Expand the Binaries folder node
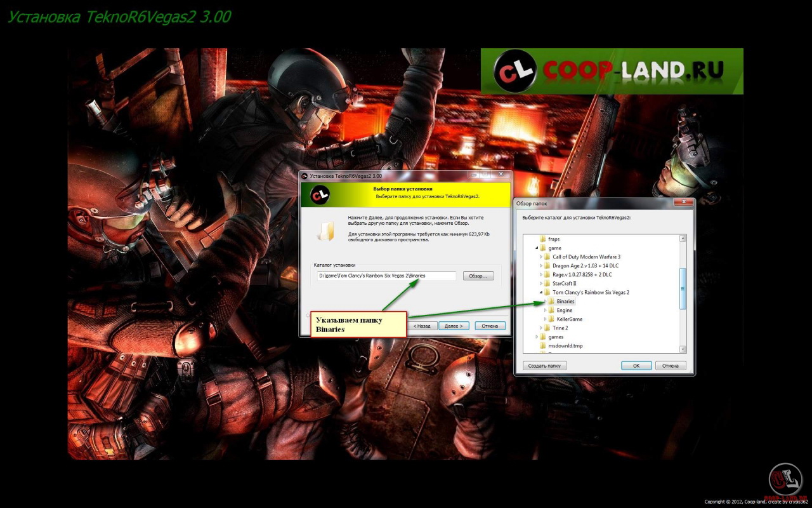Image resolution: width=812 pixels, height=508 pixels. coord(546,301)
